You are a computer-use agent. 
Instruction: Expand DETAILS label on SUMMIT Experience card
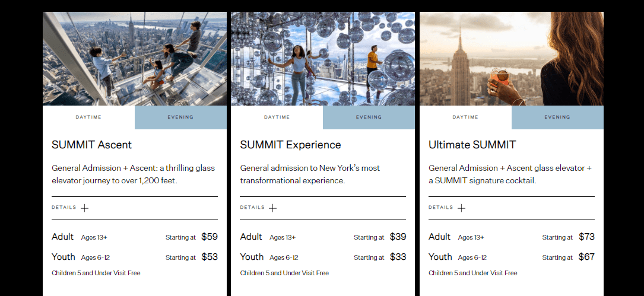[x=252, y=208]
